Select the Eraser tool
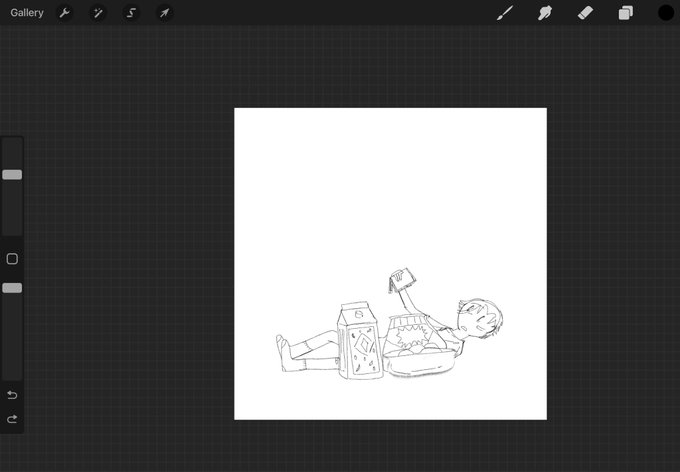680x472 pixels. point(585,13)
